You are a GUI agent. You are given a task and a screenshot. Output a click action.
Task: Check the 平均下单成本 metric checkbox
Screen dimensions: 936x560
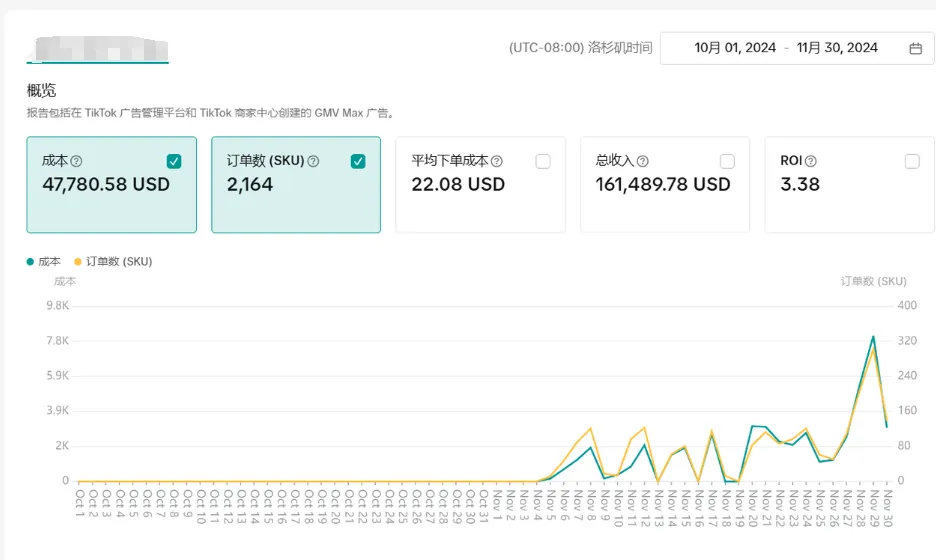tap(543, 161)
